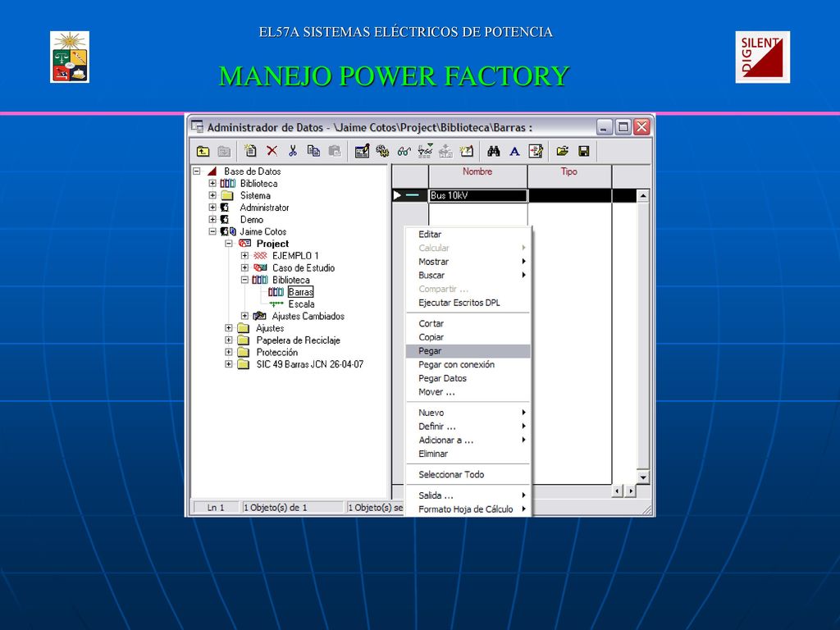This screenshot has width=840, height=630.
Task: Click the go up one folder icon
Action: [x=203, y=152]
